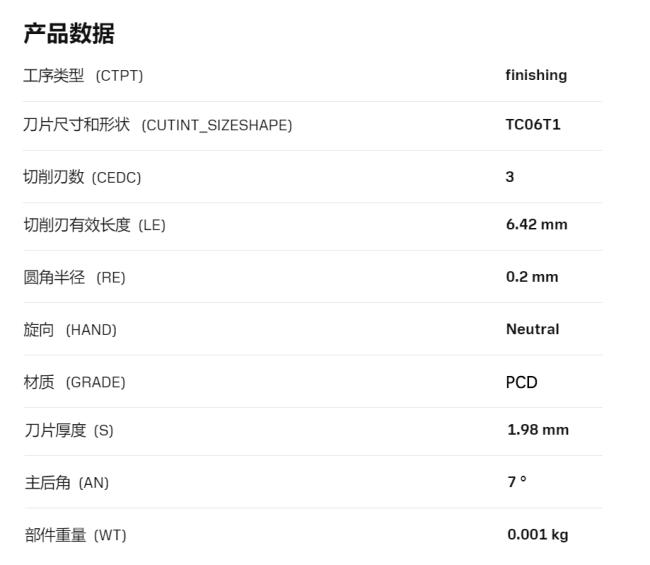Click the 刀片尺寸和形状 label
This screenshot has width=650, height=565.
(x=157, y=125)
